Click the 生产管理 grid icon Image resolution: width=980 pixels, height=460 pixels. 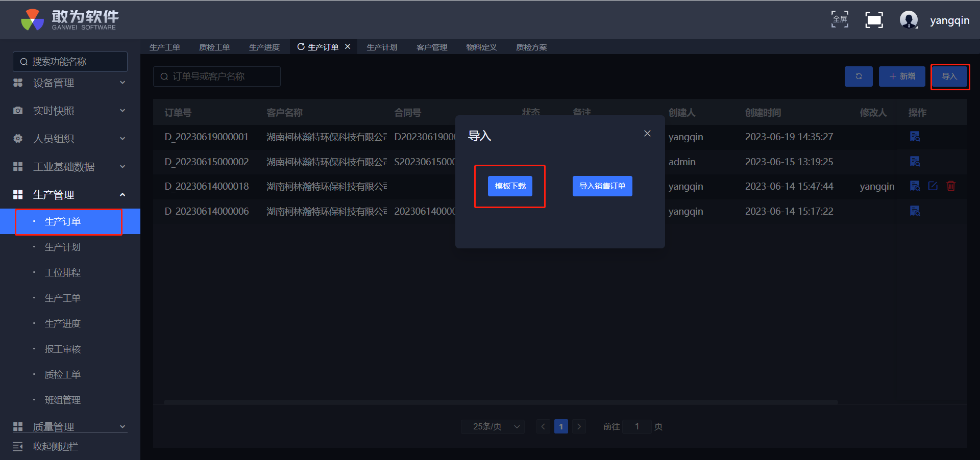coord(18,195)
